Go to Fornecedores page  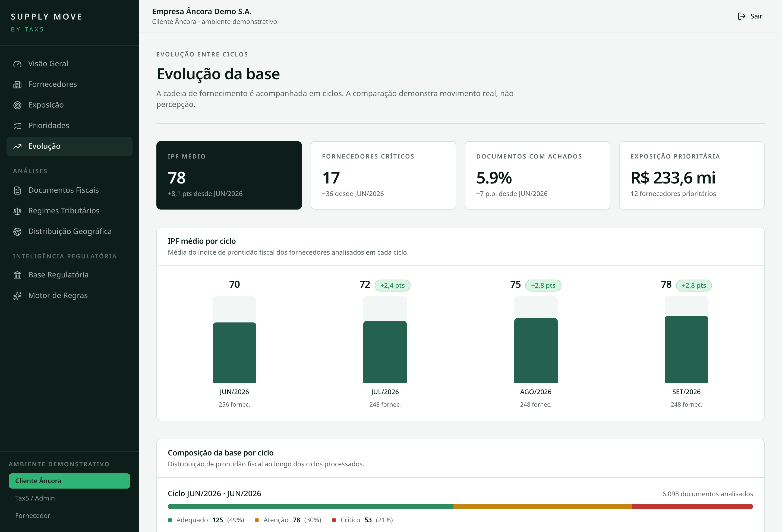pos(69,84)
